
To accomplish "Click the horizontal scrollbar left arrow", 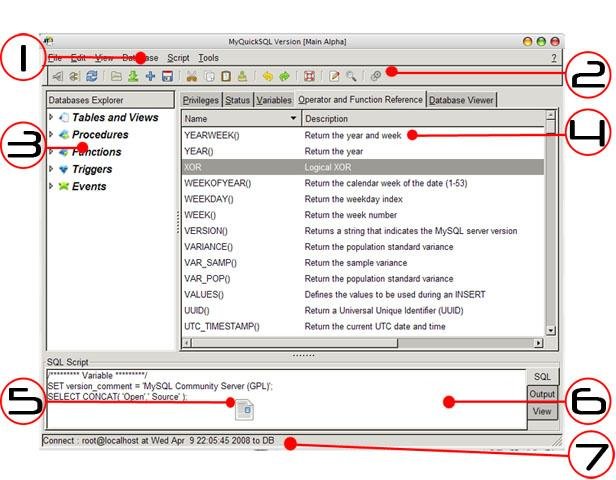I will pyautogui.click(x=187, y=343).
